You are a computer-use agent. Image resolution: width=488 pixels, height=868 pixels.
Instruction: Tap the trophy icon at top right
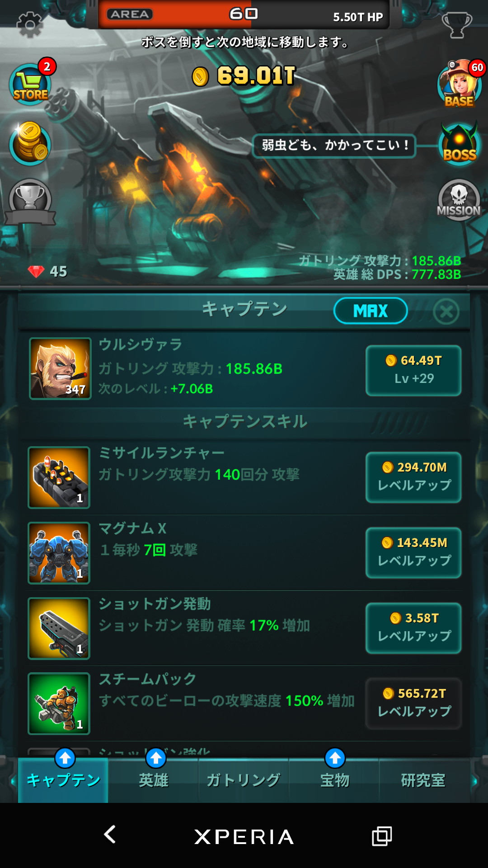[x=456, y=24]
